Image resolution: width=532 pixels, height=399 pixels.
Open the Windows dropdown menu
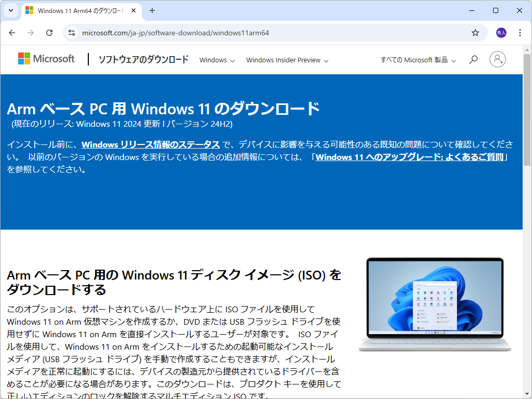click(217, 60)
